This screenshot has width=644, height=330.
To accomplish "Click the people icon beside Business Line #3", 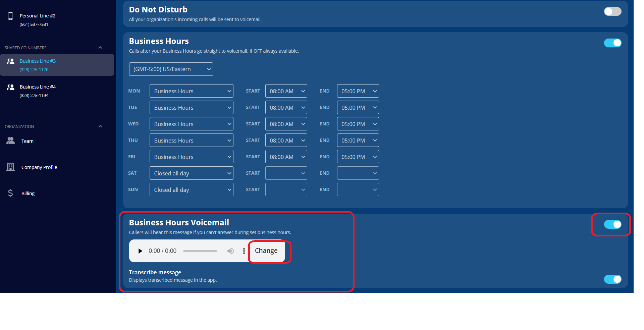I will (x=11, y=61).
